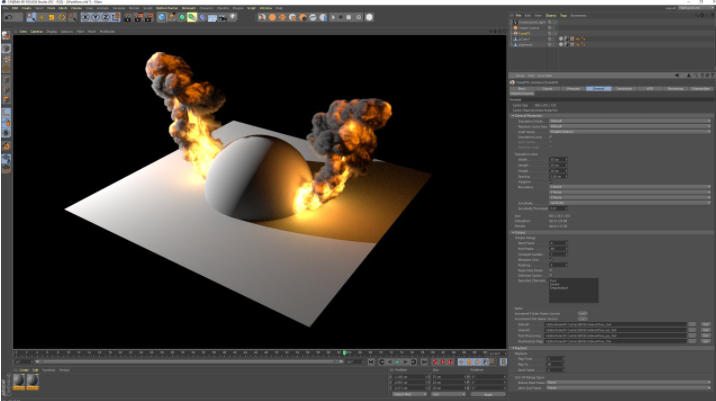Open the Simulation Mode dropdown
Screen dimensions: 716x401
click(x=630, y=121)
